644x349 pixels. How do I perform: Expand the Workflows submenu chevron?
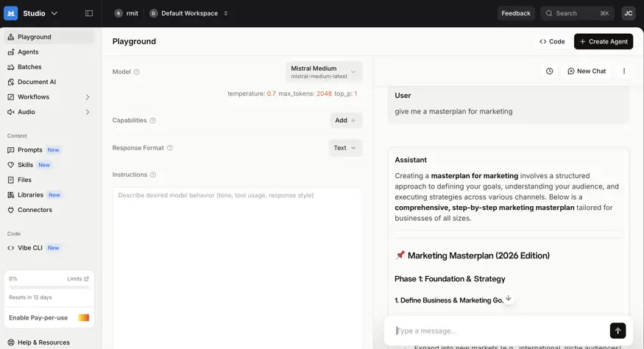pos(88,97)
